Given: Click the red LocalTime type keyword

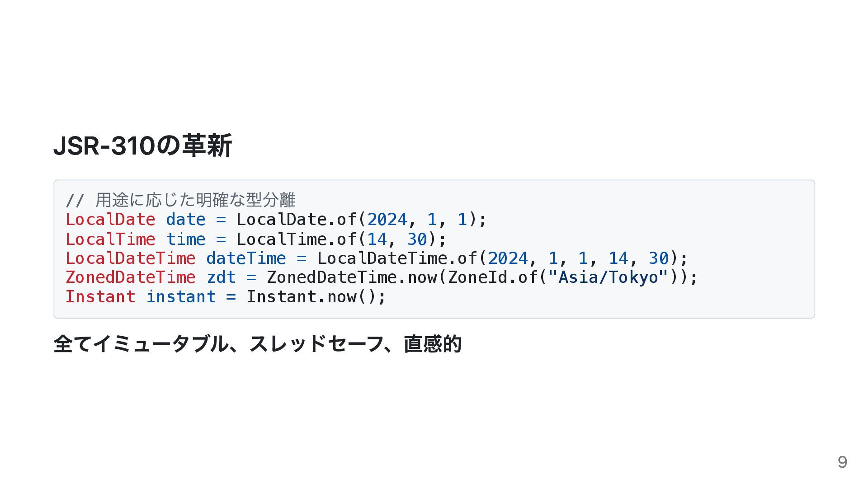Looking at the screenshot, I should (x=110, y=239).
